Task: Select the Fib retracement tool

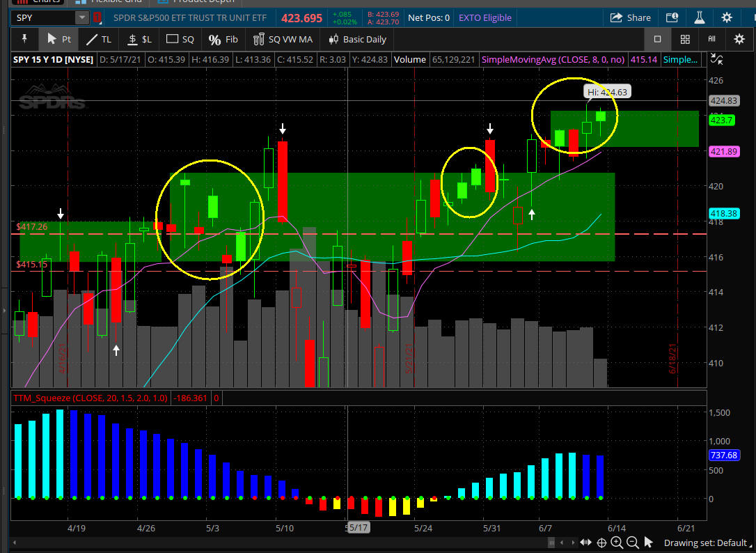Action: [223, 40]
